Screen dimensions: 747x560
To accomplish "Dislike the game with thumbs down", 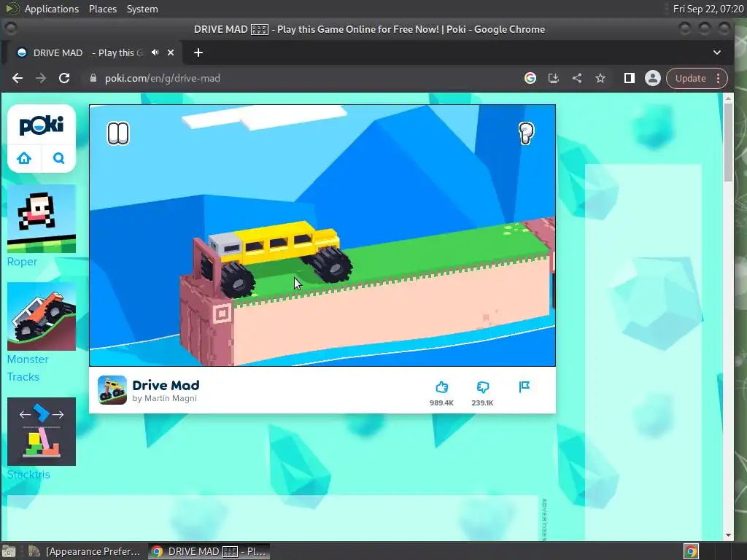I will pos(483,386).
